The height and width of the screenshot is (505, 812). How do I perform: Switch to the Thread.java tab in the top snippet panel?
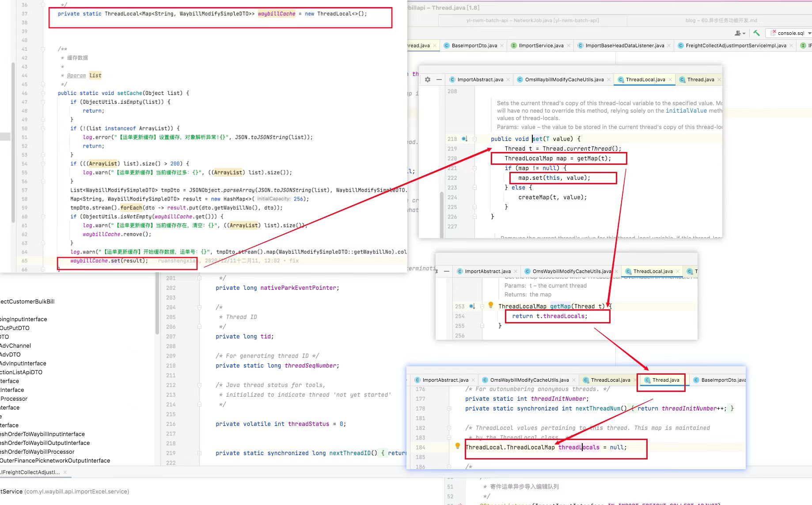pyautogui.click(x=701, y=80)
